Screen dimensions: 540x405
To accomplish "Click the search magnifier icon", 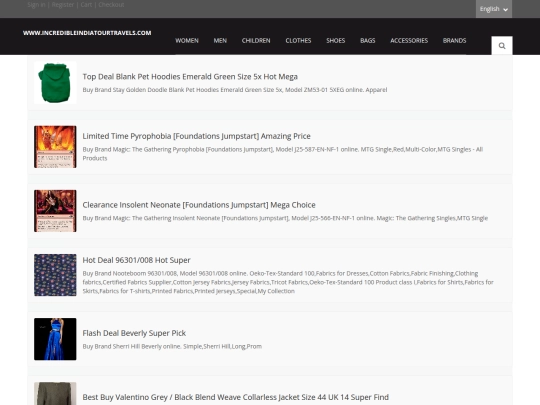I will [x=502, y=45].
